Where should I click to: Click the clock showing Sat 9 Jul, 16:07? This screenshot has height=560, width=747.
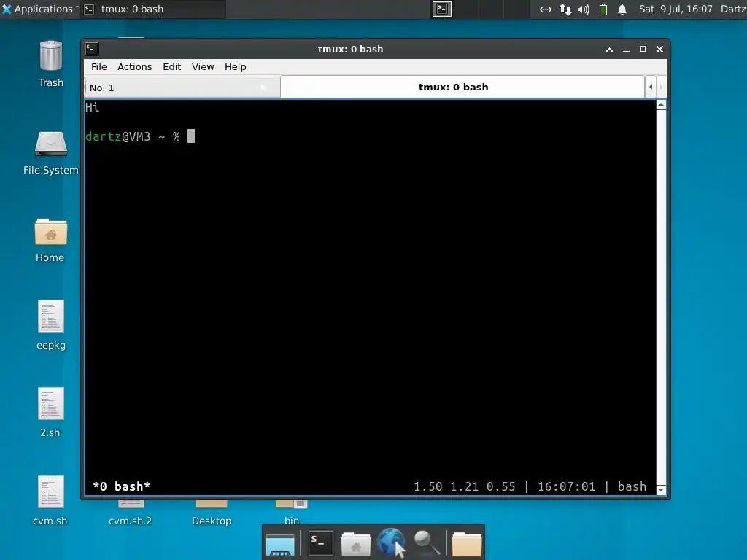click(676, 9)
